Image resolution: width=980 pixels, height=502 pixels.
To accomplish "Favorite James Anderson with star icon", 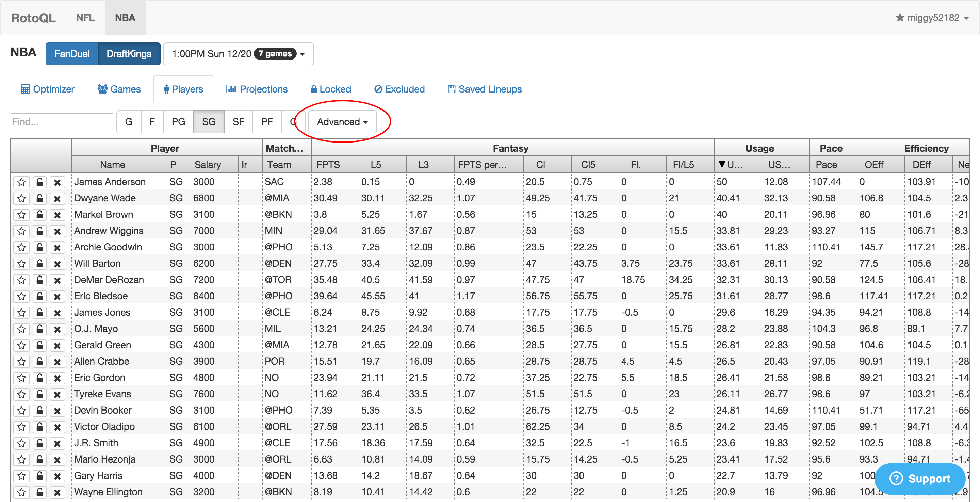I will (x=21, y=182).
